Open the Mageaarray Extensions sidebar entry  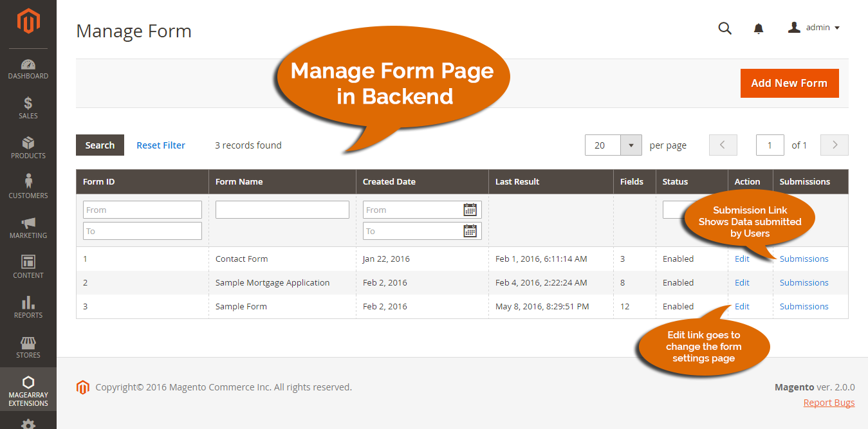click(x=28, y=389)
